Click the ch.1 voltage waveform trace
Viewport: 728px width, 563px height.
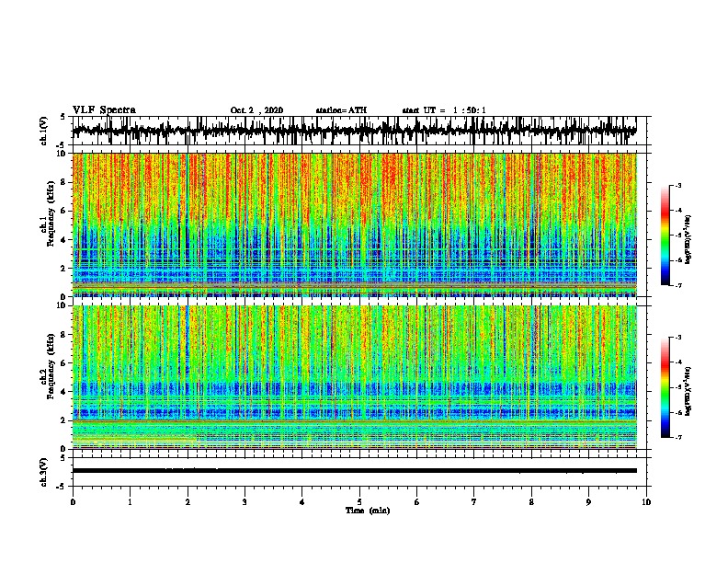pyautogui.click(x=354, y=131)
